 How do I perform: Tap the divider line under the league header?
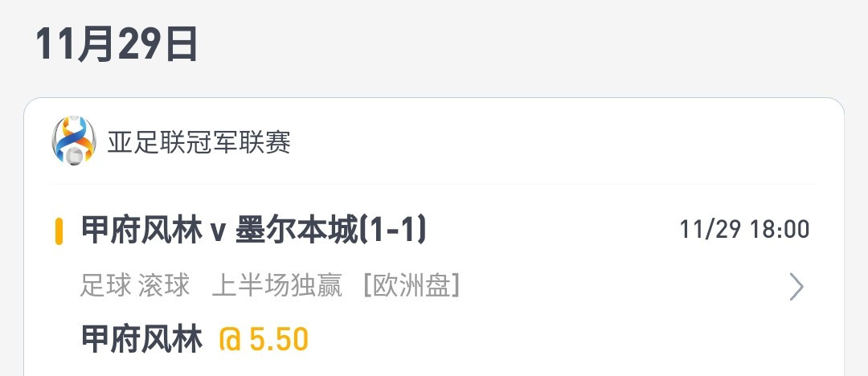point(434,184)
